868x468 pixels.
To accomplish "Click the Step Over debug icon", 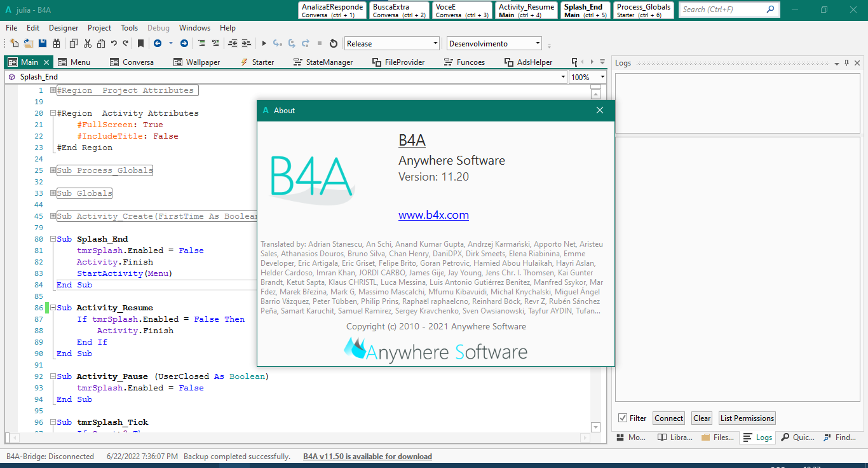I will [x=292, y=43].
